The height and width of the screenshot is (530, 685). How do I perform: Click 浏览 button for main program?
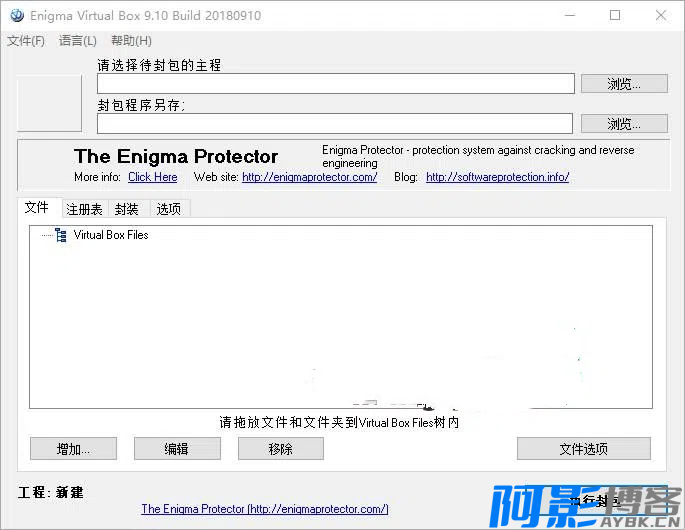tap(624, 83)
